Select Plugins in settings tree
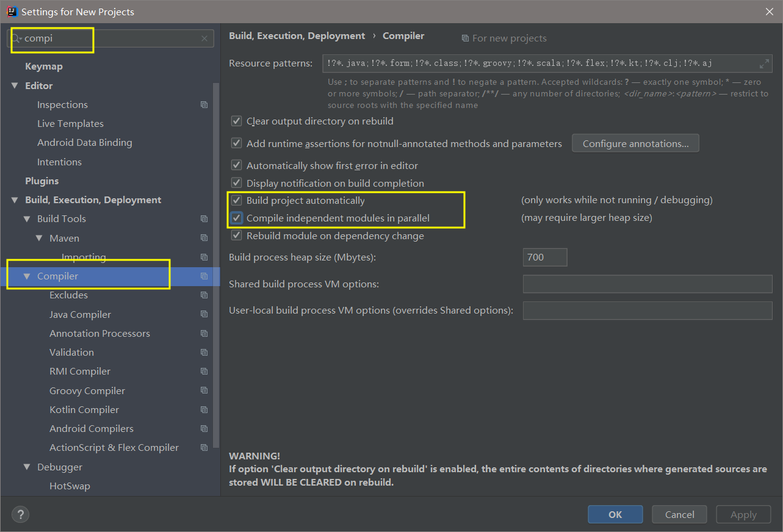The height and width of the screenshot is (532, 783). pos(42,181)
